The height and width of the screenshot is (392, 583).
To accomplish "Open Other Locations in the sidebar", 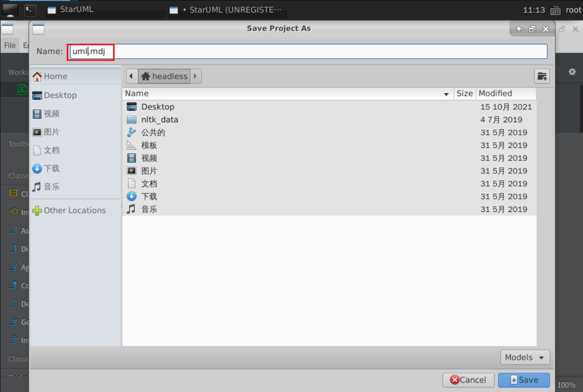I will tap(76, 210).
